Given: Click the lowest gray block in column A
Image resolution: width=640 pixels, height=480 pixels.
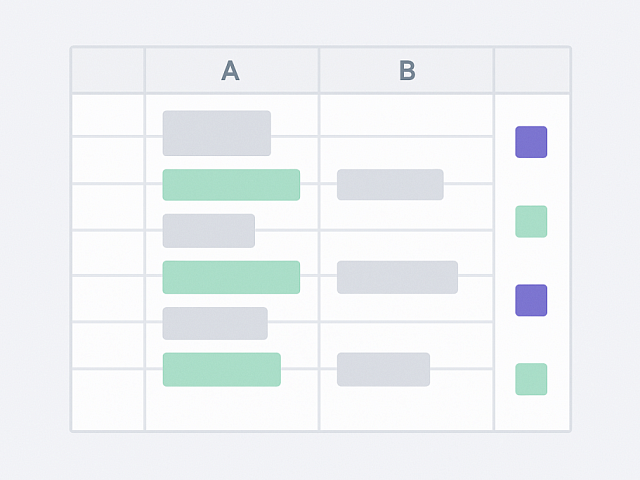Looking at the screenshot, I should 215,323.
